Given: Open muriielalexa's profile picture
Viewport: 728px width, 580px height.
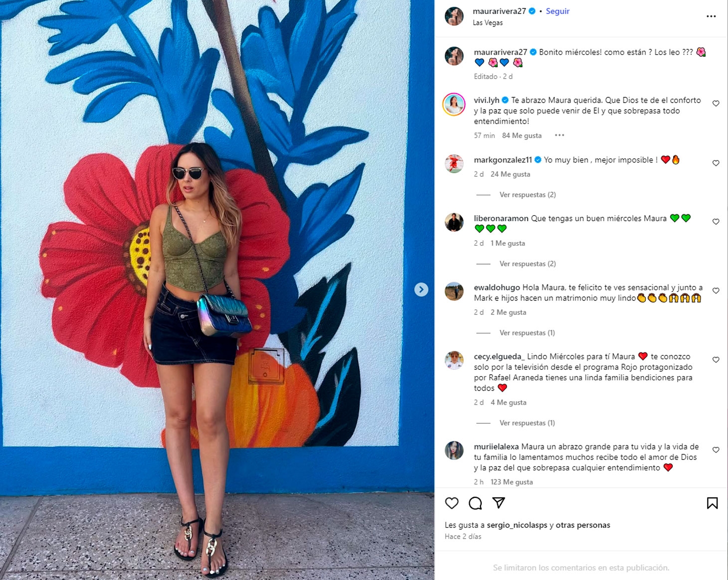Looking at the screenshot, I should pos(454,450).
